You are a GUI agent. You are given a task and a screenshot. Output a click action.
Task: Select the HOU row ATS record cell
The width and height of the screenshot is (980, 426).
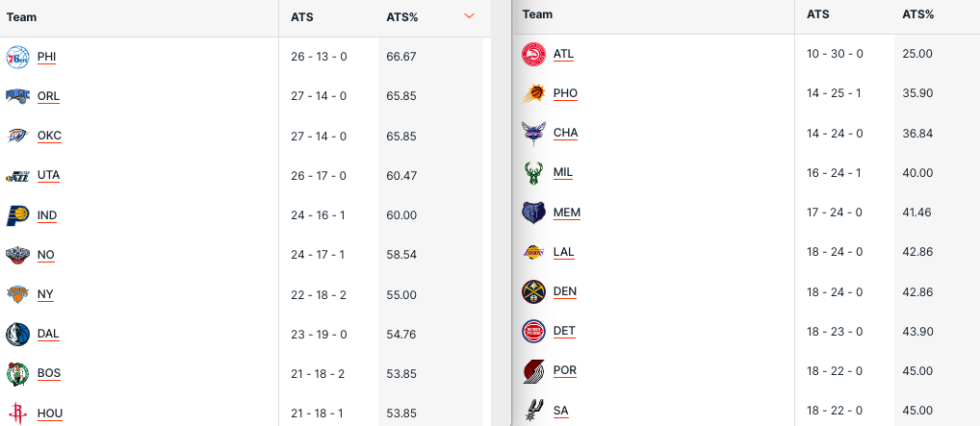click(319, 413)
